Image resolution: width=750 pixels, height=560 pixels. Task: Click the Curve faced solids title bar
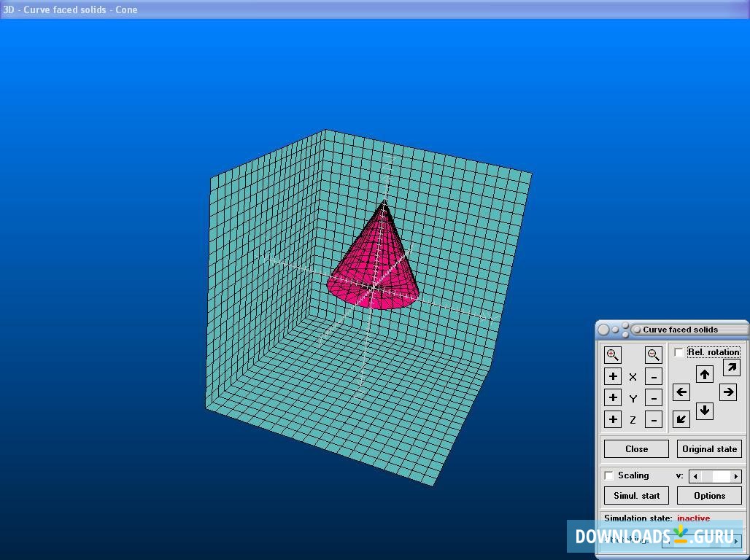[686, 329]
